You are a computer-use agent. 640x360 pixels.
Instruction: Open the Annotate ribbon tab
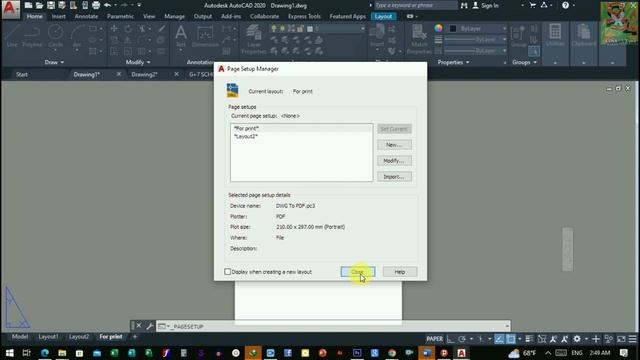[86, 16]
